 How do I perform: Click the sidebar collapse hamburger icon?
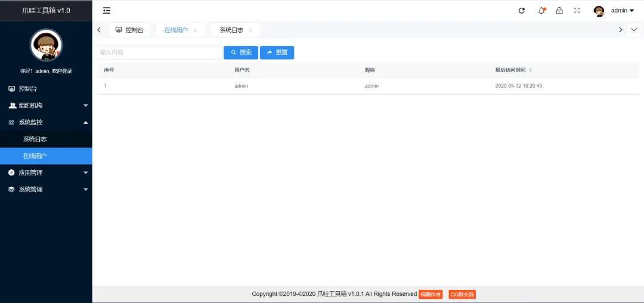coord(106,11)
